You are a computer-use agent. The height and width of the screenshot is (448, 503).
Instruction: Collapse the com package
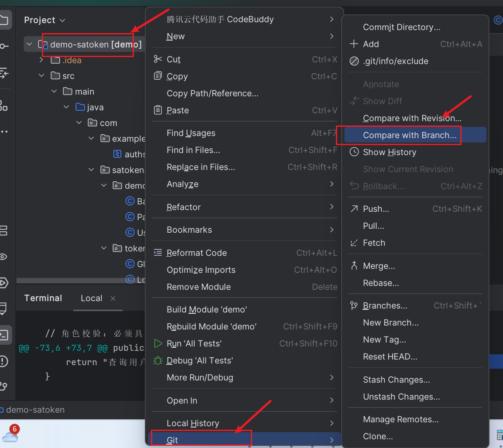point(79,122)
